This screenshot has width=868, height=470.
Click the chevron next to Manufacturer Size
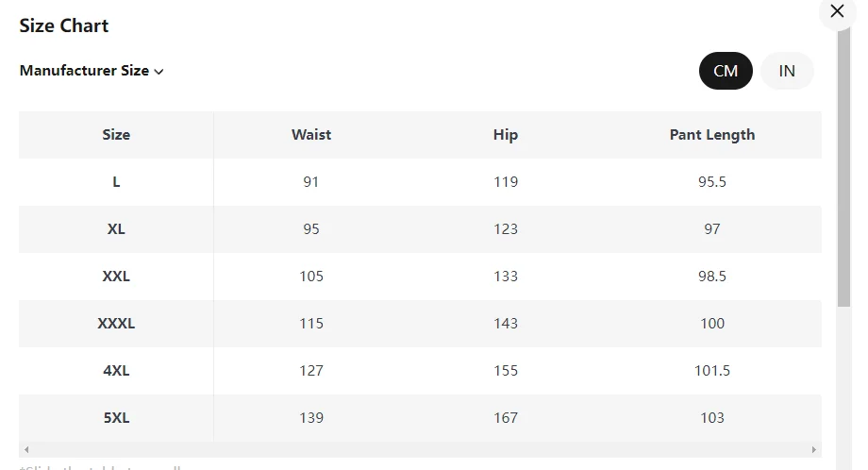click(159, 72)
